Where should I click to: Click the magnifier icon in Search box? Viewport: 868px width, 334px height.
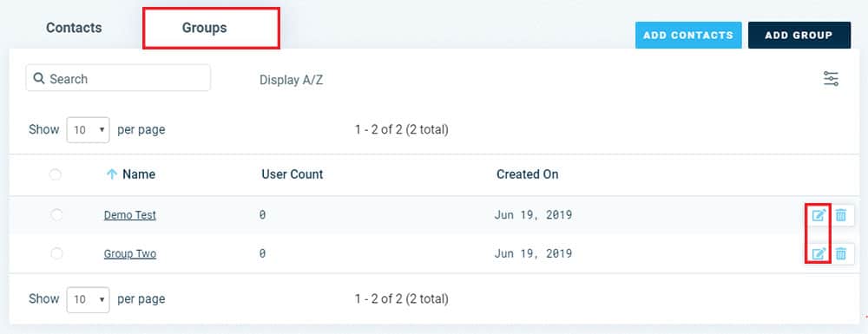39,79
